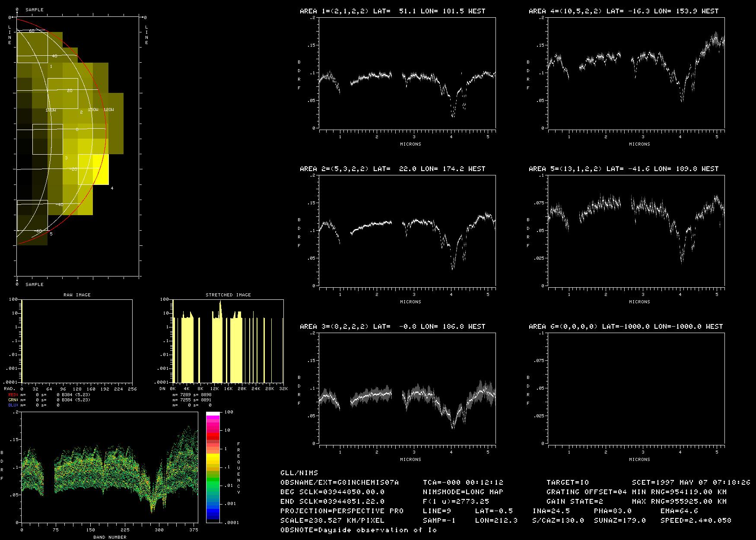Click the AREA 2 LAT= 22.0 plot title
Viewport: 756px width, 540px height.
tap(392, 169)
